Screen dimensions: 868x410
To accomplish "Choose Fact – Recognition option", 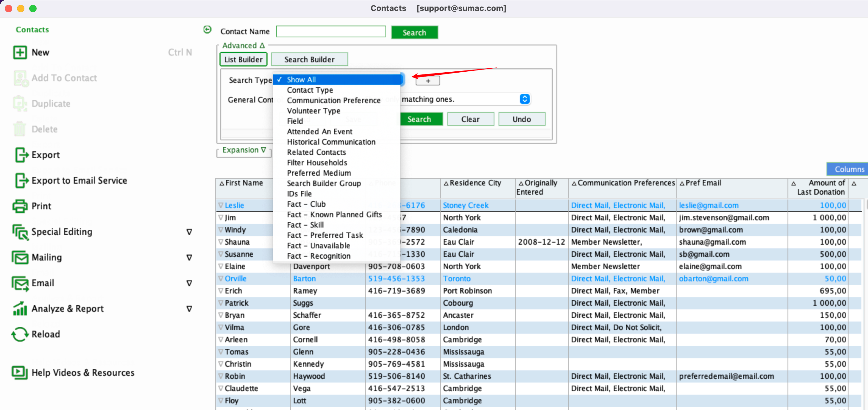I will pyautogui.click(x=336, y=256).
